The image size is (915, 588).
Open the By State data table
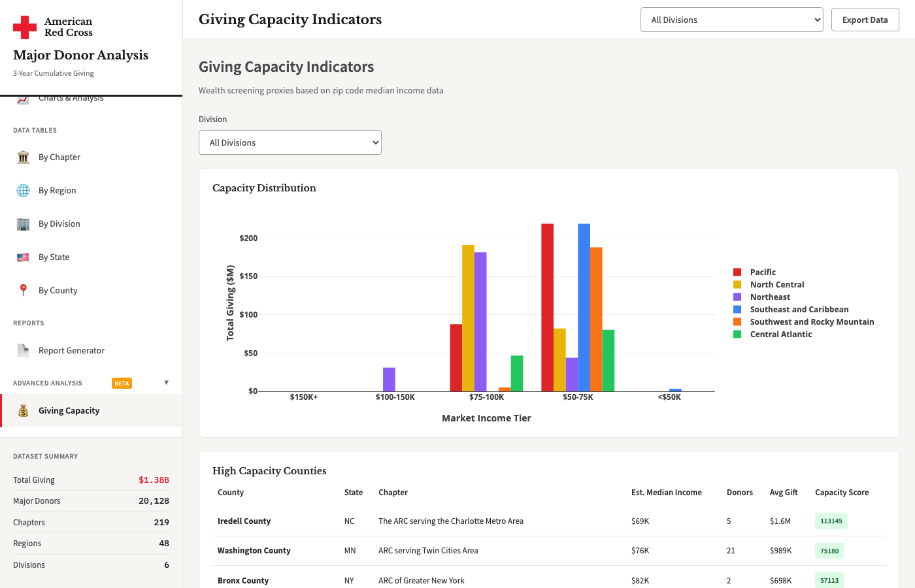91,257
